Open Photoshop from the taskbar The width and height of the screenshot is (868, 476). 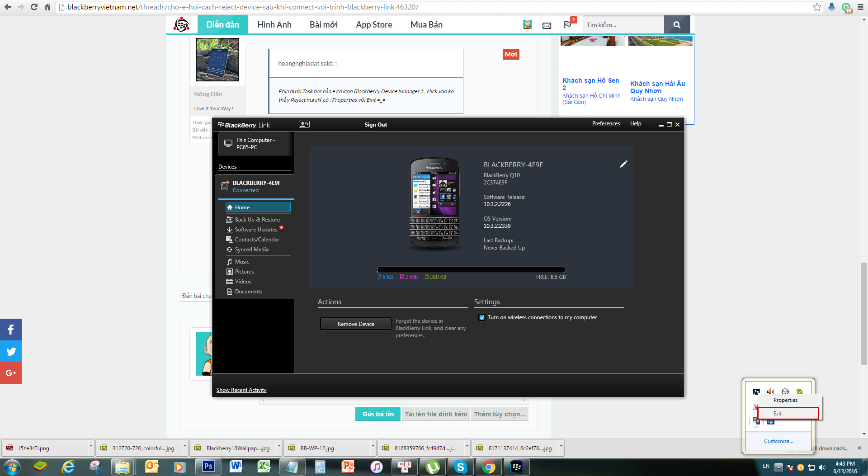pos(208,467)
